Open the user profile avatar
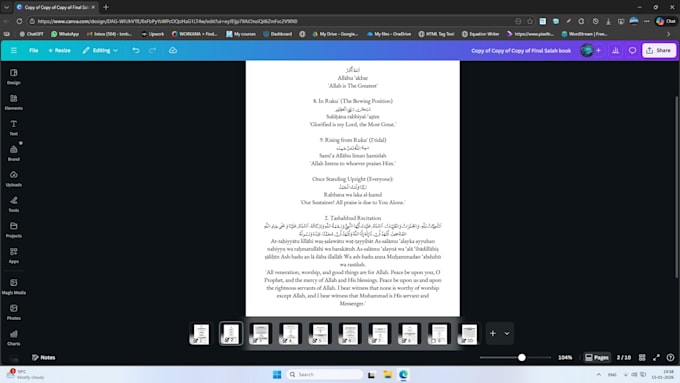The width and height of the screenshot is (680, 383). [x=587, y=51]
